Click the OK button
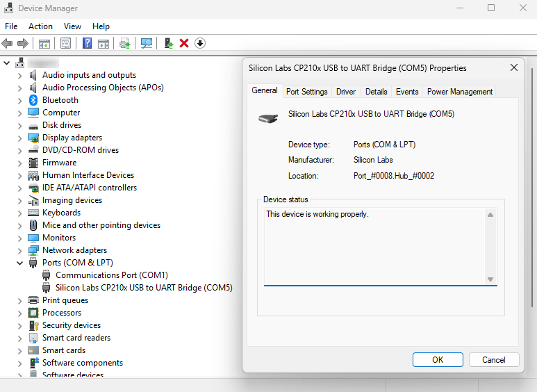Screen dimensions: 537x392 pos(438,360)
